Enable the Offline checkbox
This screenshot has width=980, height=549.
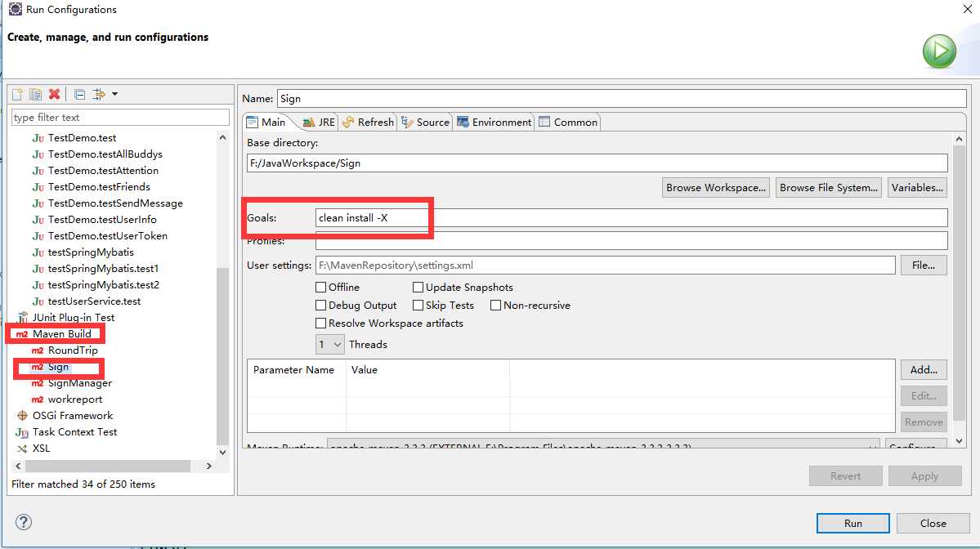pyautogui.click(x=320, y=288)
